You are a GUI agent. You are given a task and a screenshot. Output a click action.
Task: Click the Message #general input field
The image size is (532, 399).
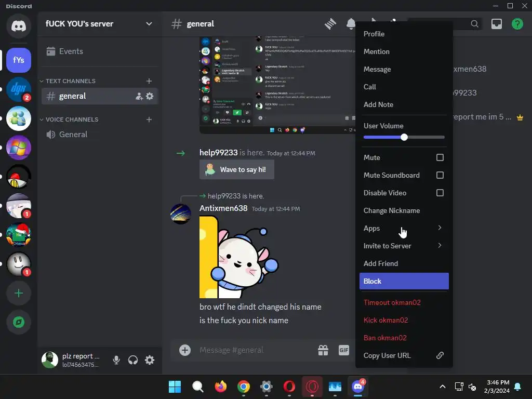(x=255, y=350)
